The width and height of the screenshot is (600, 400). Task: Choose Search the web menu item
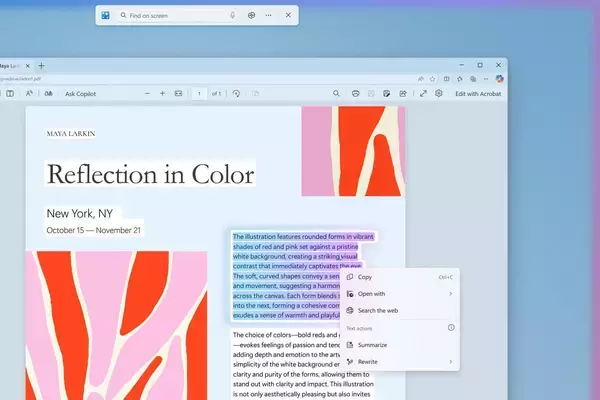378,311
